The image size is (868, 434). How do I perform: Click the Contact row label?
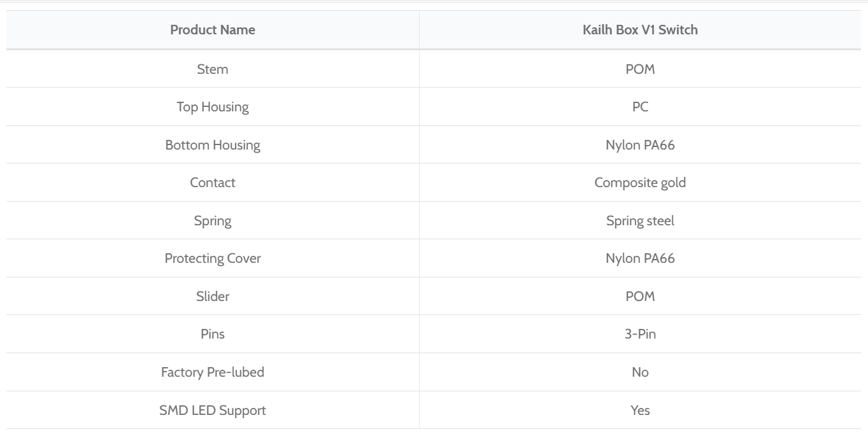213,183
